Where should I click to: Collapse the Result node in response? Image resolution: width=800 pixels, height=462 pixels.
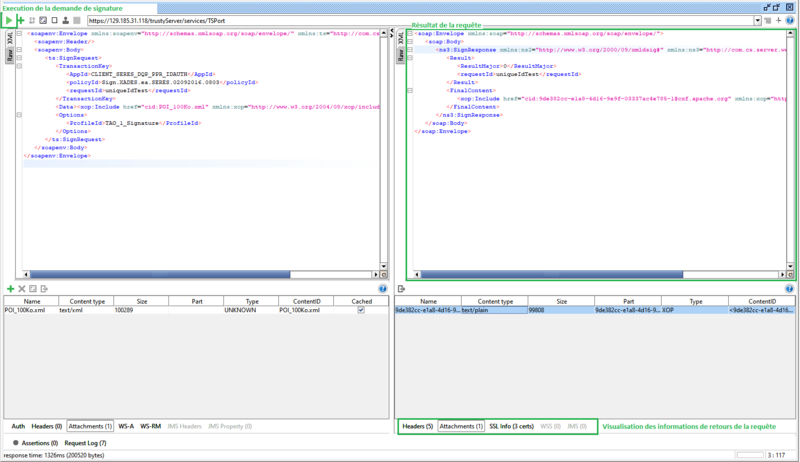[x=410, y=58]
